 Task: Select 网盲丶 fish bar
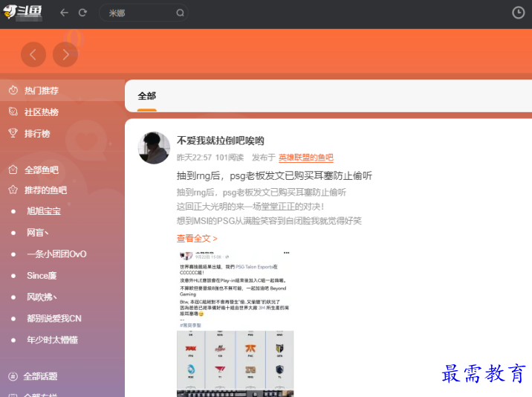tap(38, 233)
